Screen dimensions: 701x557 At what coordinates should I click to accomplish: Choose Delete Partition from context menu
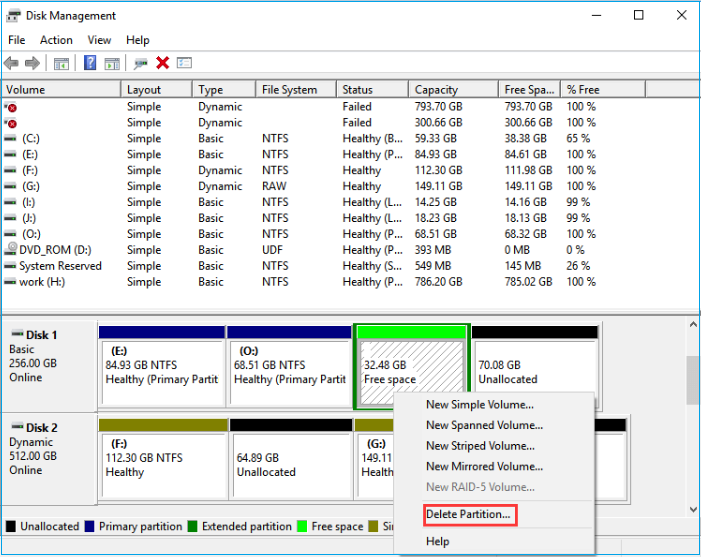(468, 514)
